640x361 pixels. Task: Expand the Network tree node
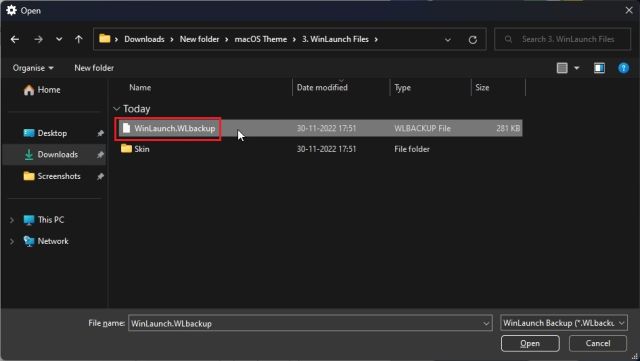pyautogui.click(x=12, y=242)
